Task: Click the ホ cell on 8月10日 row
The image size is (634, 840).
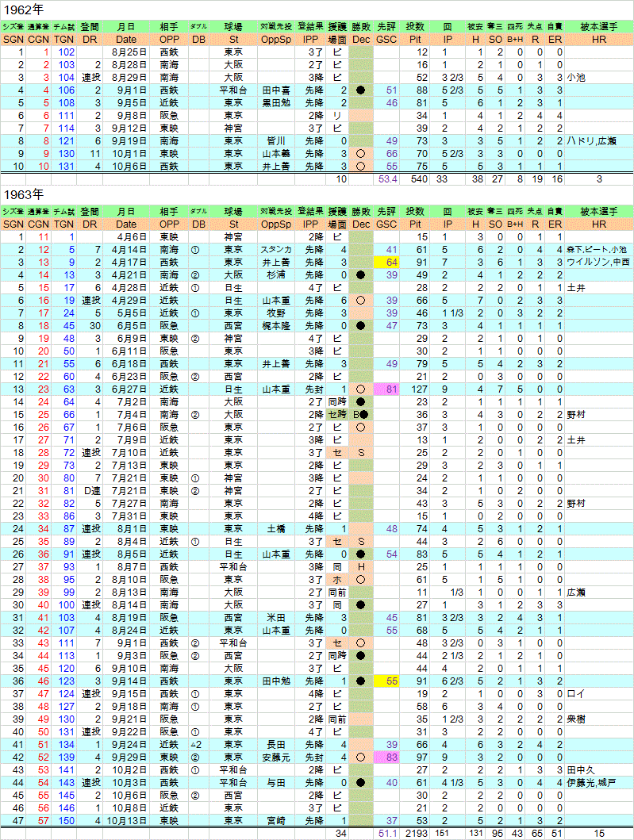Action: click(x=337, y=580)
